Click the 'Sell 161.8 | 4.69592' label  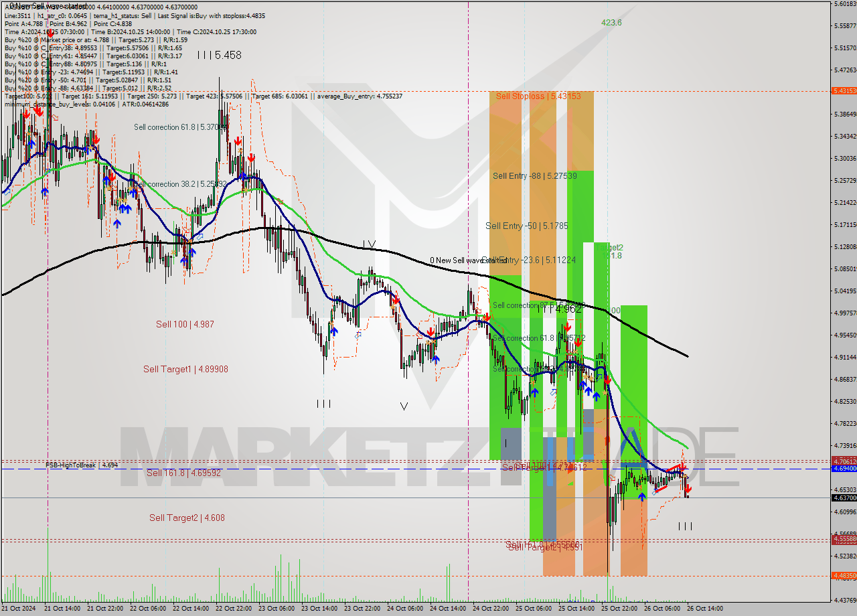(183, 473)
